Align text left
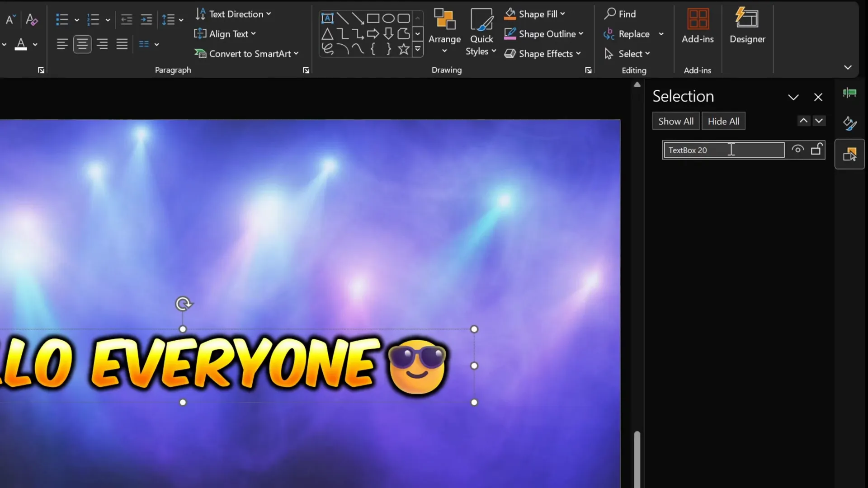 tap(62, 44)
